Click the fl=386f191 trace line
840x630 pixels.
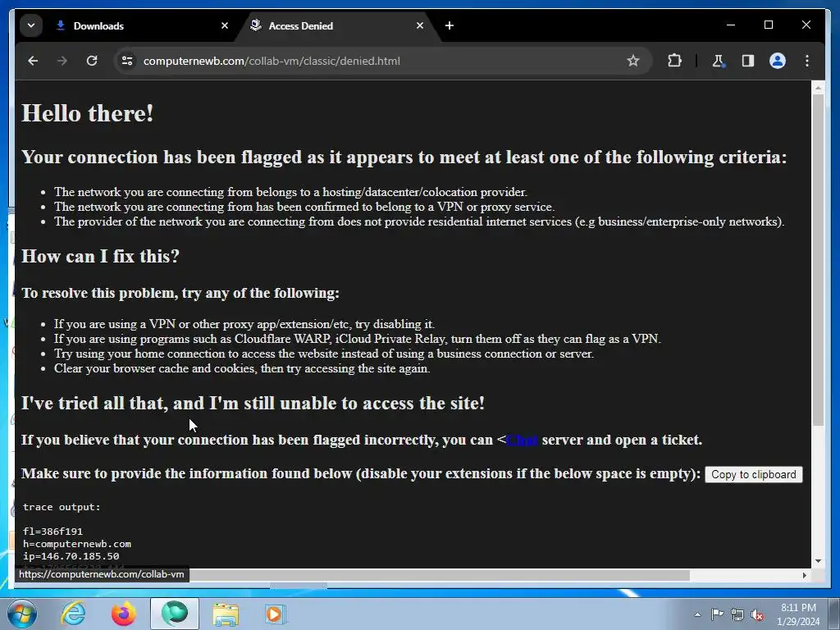pyautogui.click(x=52, y=532)
